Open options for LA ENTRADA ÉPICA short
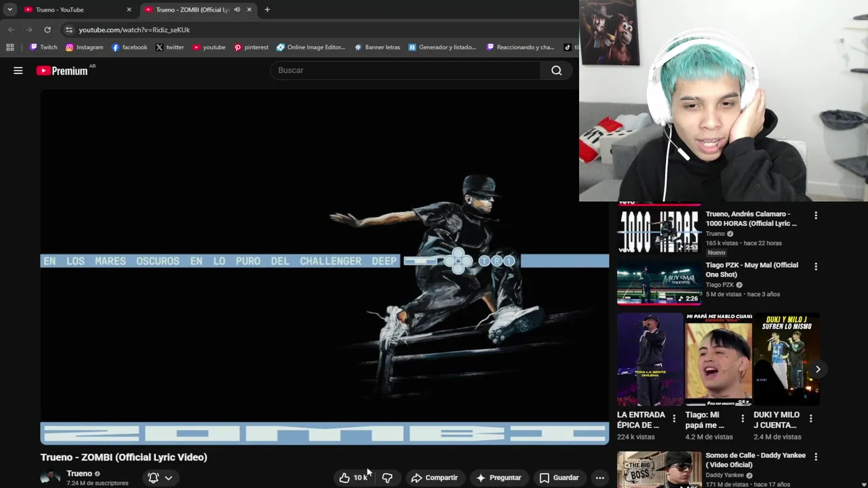Screen dimensions: 868x488 674,419
